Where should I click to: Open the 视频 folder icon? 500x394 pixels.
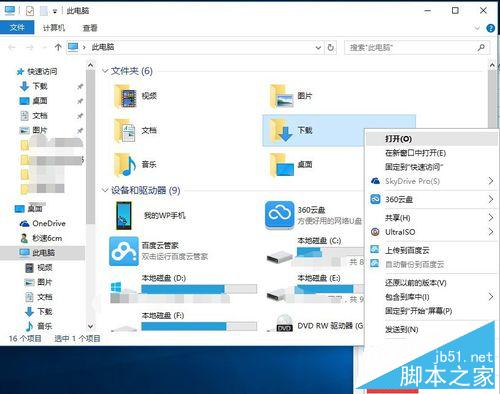[125, 96]
